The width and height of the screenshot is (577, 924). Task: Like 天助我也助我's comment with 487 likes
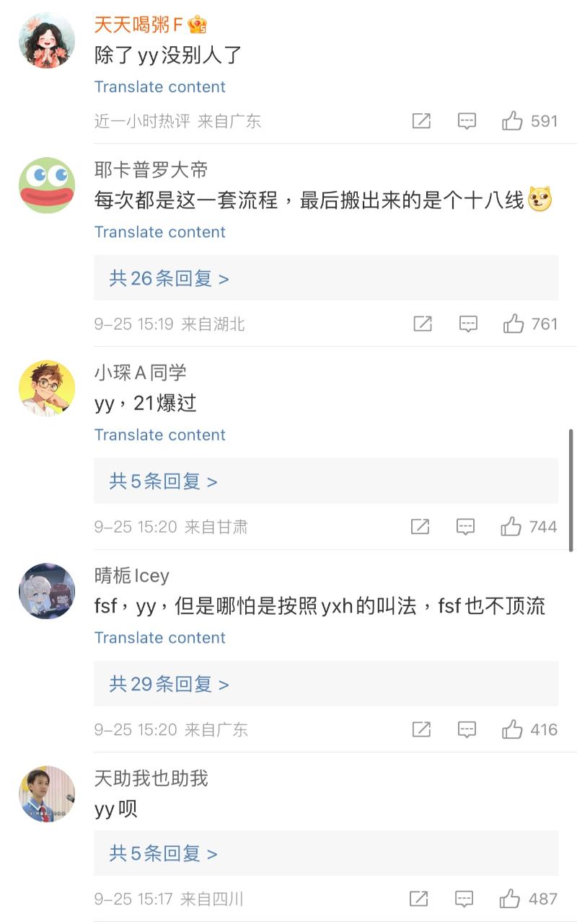(510, 899)
